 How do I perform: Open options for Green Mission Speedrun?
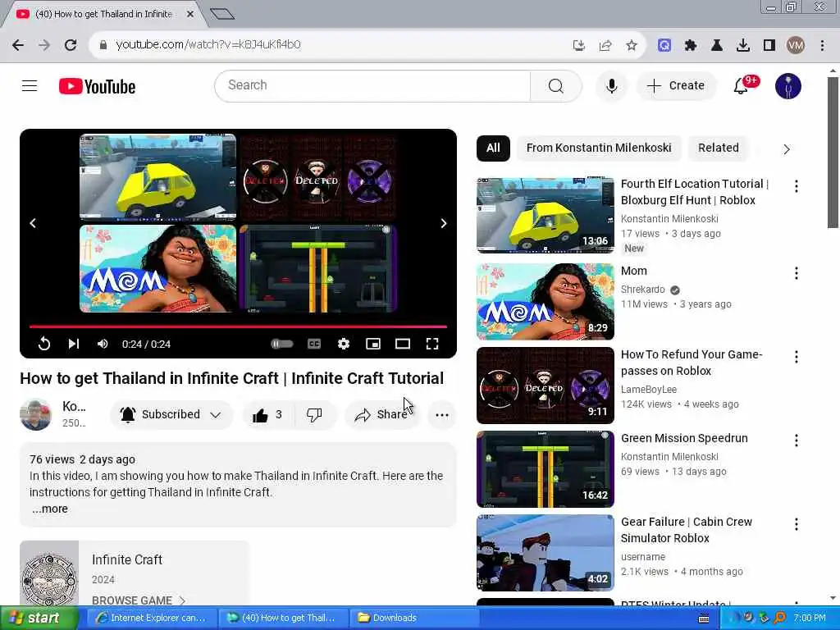click(x=796, y=441)
